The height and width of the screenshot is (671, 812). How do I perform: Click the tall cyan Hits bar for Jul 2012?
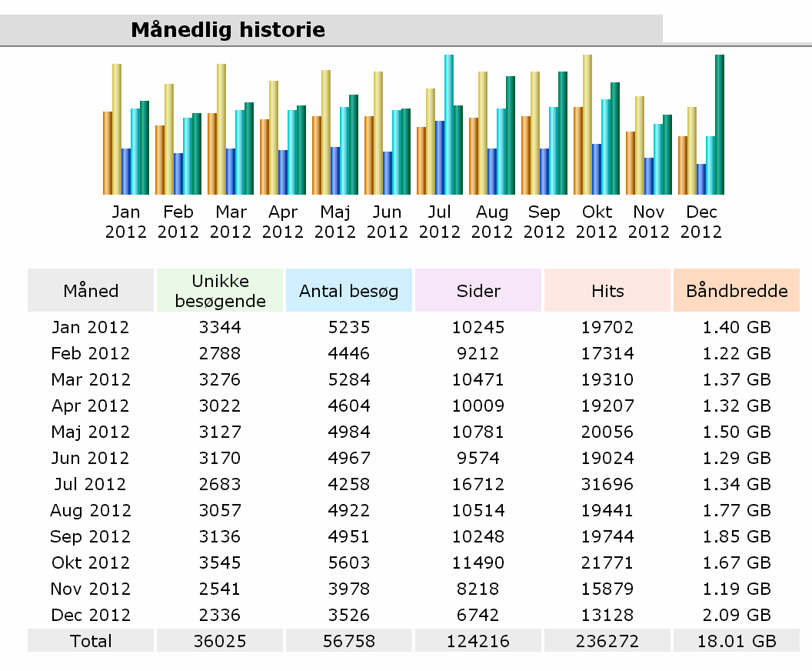point(448,125)
